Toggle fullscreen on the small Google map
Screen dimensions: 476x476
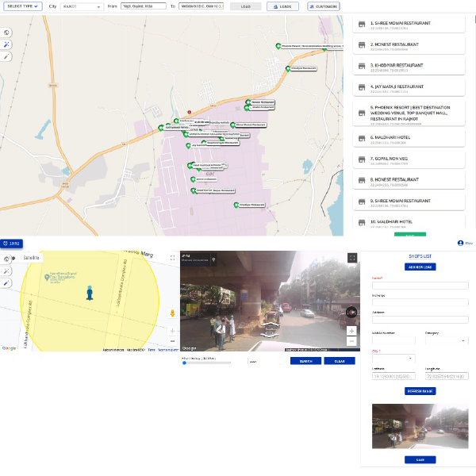tap(172, 258)
